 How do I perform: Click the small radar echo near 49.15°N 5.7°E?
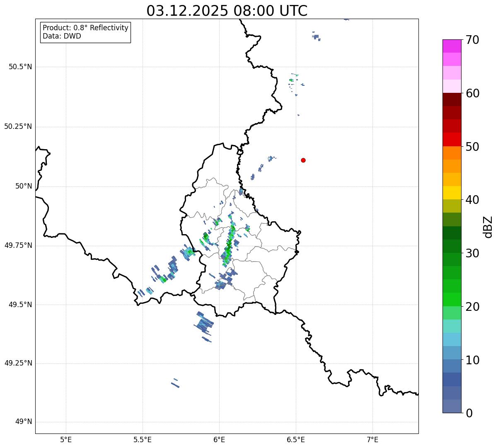(175, 383)
